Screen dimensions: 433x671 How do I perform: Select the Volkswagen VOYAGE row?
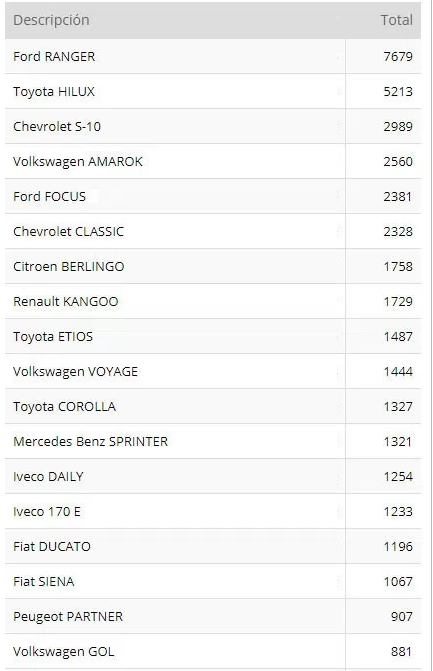[x=213, y=371]
